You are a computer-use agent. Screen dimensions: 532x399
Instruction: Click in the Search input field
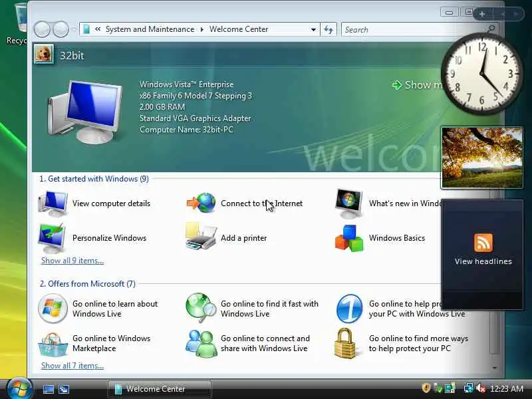(x=414, y=29)
